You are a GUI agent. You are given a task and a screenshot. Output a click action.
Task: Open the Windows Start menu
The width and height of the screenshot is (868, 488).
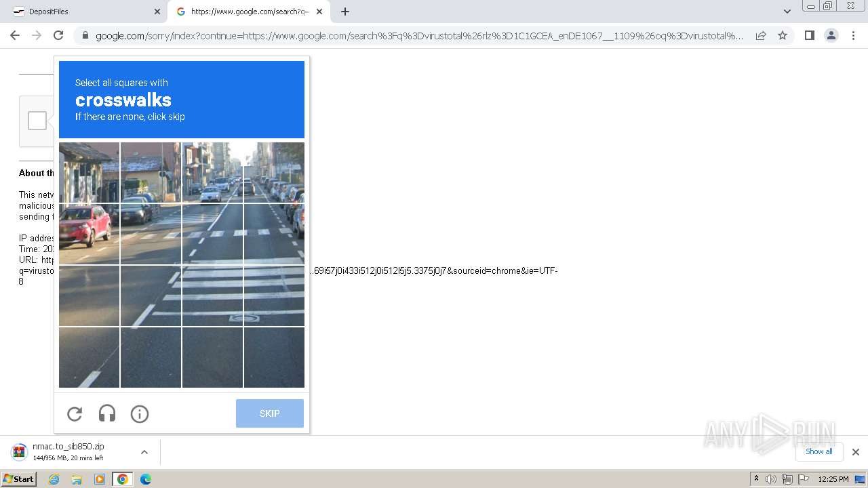(x=18, y=479)
